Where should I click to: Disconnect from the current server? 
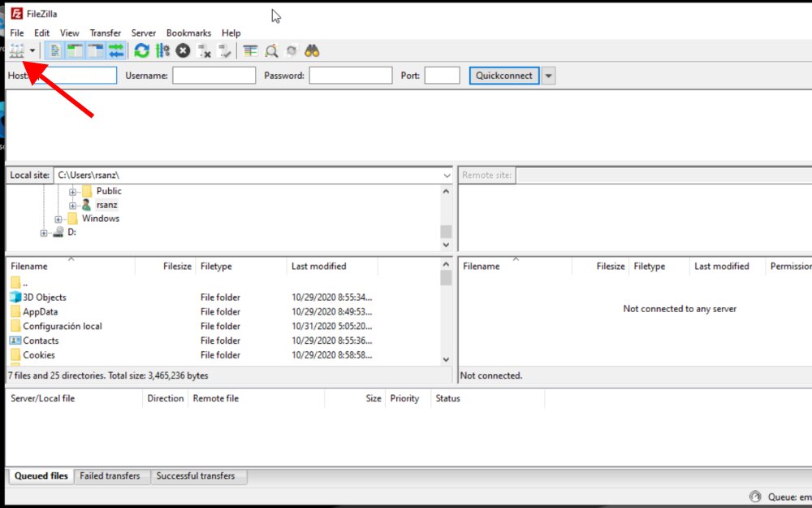[204, 50]
